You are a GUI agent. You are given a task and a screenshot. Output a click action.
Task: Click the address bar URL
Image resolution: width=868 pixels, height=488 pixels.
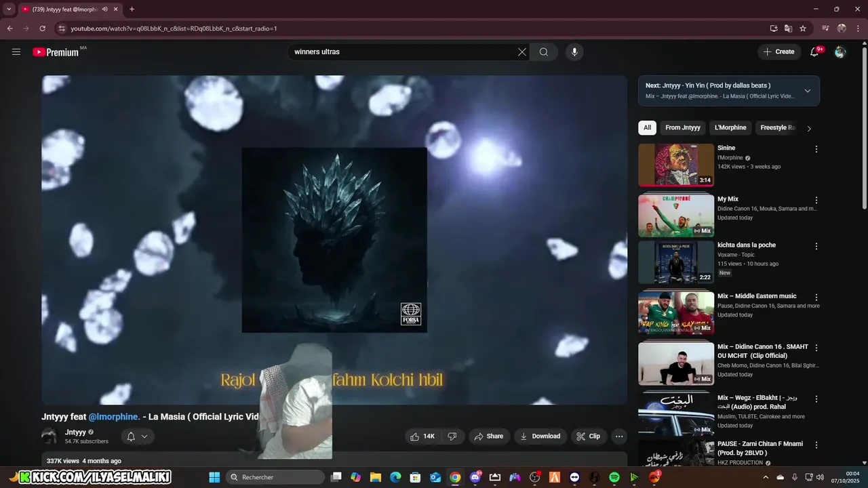(174, 28)
